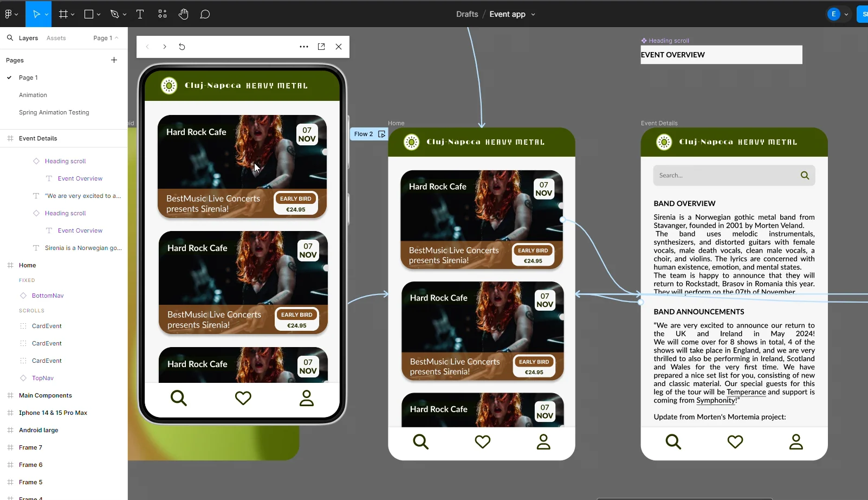868x500 pixels.
Task: Open the preview in a new window
Action: coord(321,47)
